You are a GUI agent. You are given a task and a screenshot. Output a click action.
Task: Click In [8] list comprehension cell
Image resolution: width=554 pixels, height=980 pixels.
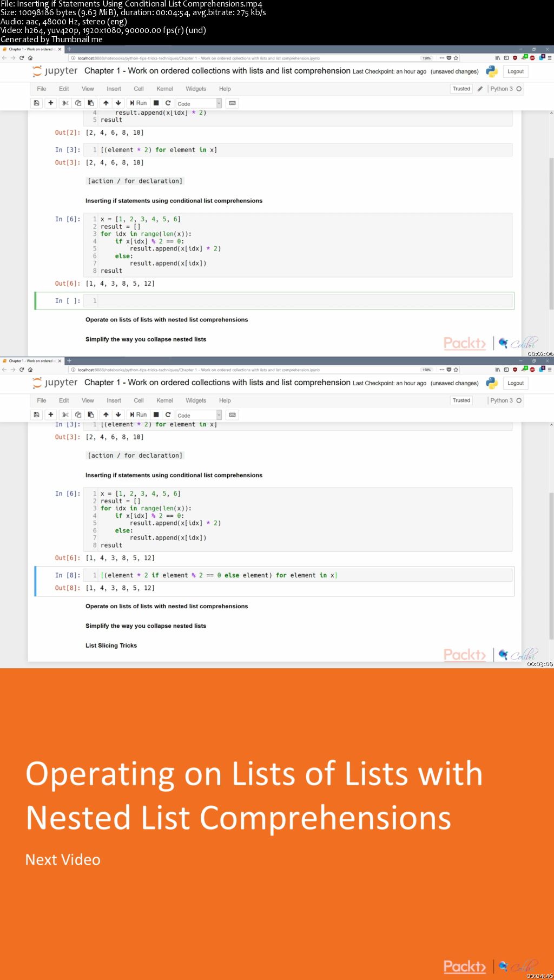pos(298,575)
